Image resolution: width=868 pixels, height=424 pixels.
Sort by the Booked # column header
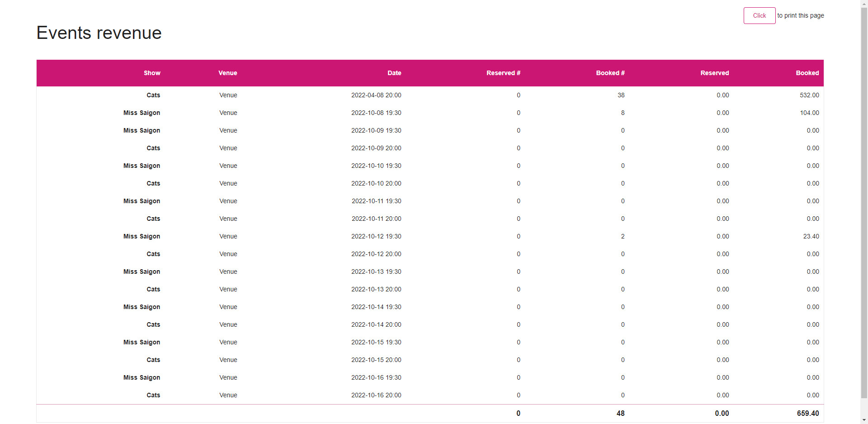click(x=610, y=73)
